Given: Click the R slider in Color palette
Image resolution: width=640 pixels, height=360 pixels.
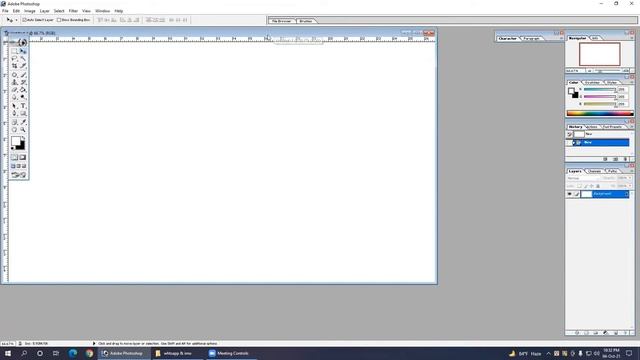Looking at the screenshot, I should point(600,89).
